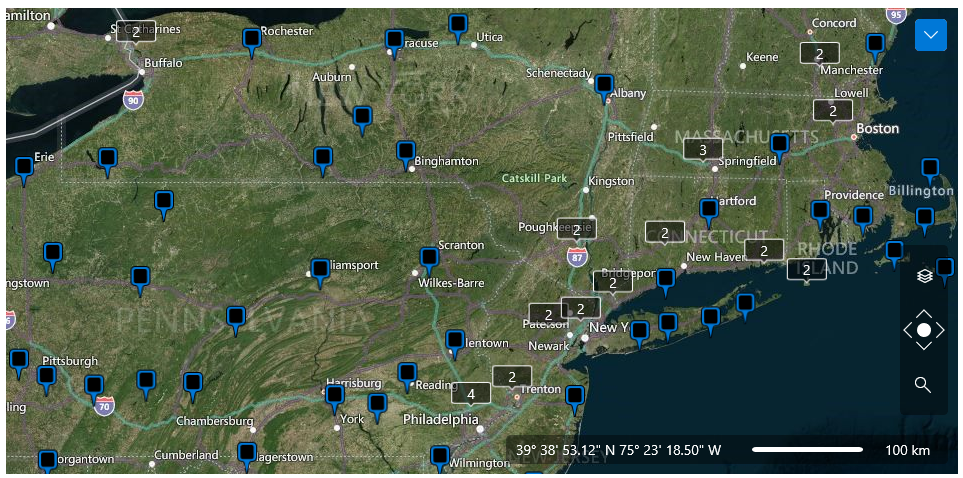Select the pin left of Erie
Image resolution: width=963 pixels, height=478 pixels.
(24, 171)
